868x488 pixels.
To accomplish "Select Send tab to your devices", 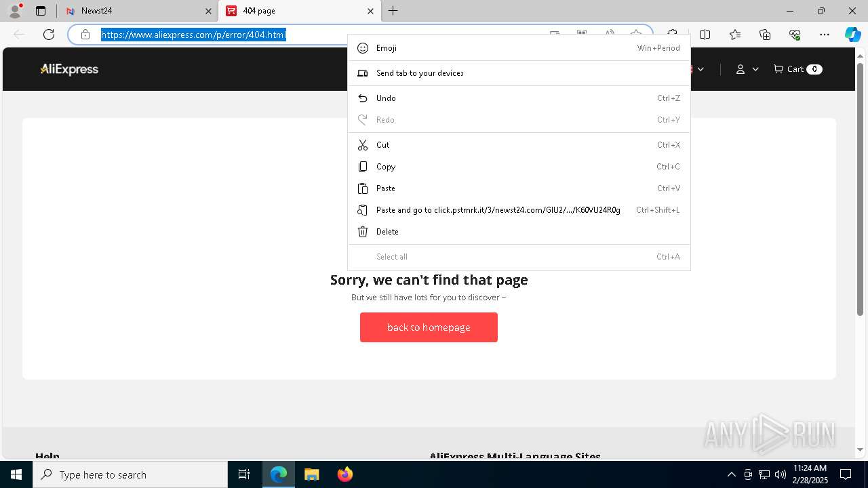I will 519,73.
